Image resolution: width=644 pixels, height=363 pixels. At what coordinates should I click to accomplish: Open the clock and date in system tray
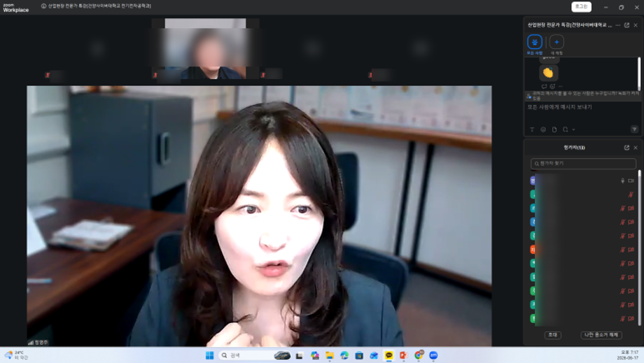click(x=628, y=355)
